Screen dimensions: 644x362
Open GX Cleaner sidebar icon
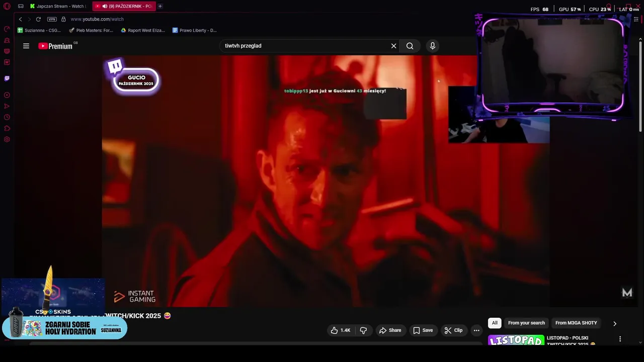[x=7, y=40]
